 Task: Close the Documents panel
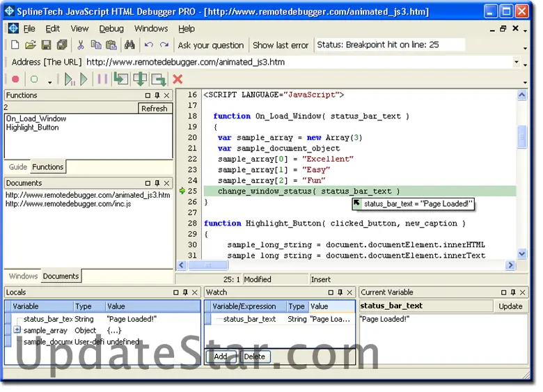pyautogui.click(x=166, y=183)
